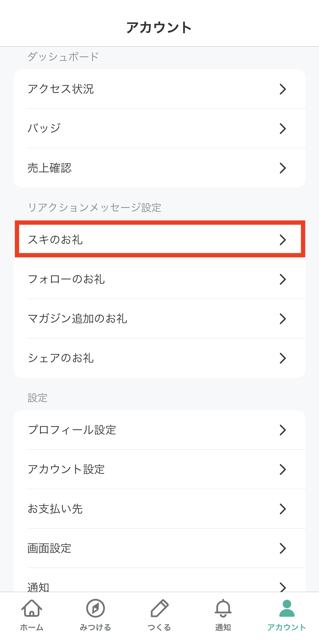Open プロフィール設定
This screenshot has height=644, width=319.
[x=160, y=430]
